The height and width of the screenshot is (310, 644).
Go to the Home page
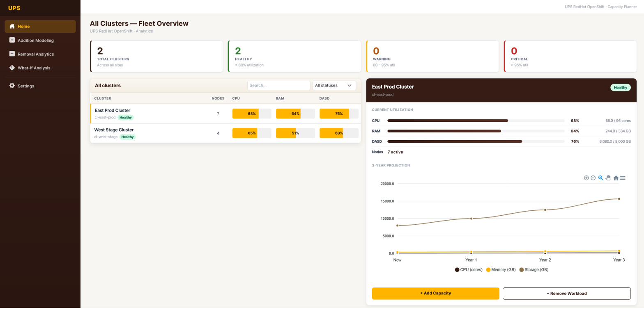pos(40,26)
